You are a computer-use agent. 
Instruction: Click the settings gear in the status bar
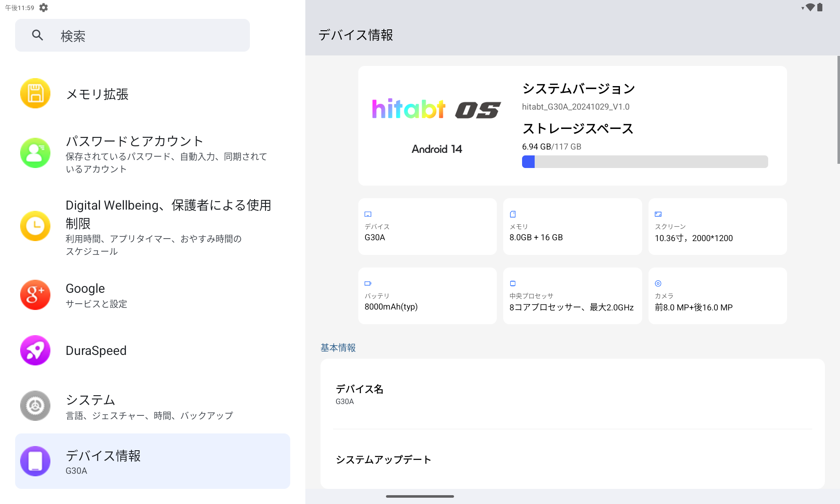tap(44, 8)
